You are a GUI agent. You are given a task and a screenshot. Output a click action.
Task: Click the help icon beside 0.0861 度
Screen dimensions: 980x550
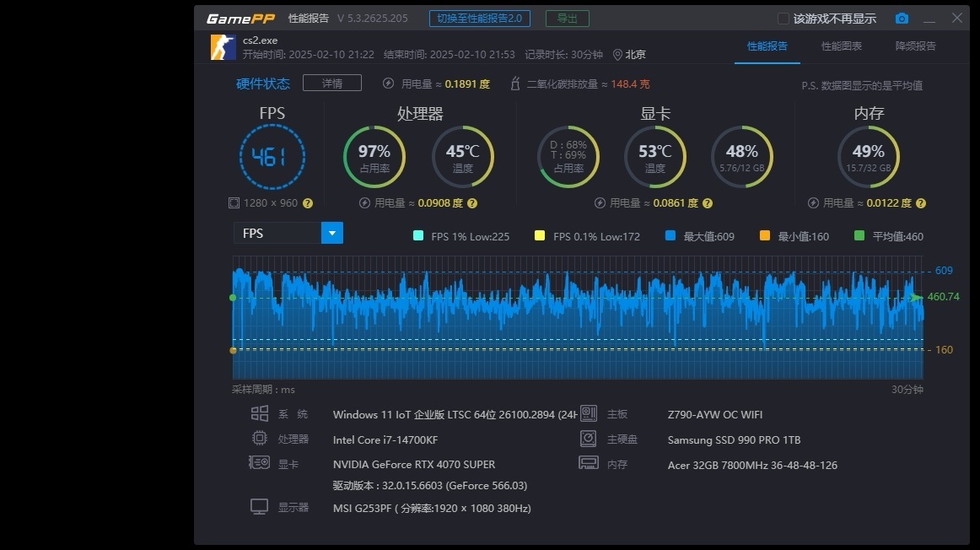point(707,203)
